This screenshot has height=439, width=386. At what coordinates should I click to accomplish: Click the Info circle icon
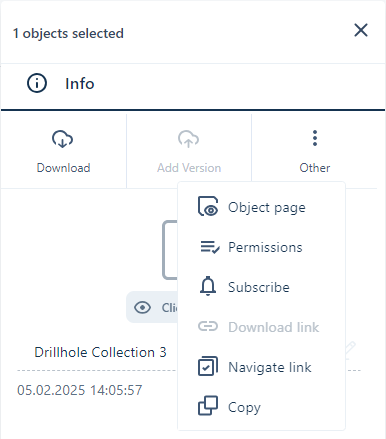tap(37, 83)
